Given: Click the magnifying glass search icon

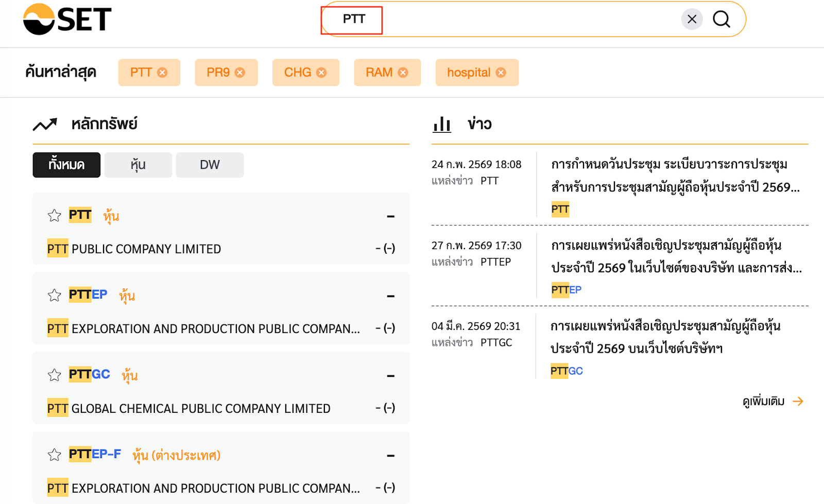Looking at the screenshot, I should pyautogui.click(x=722, y=19).
